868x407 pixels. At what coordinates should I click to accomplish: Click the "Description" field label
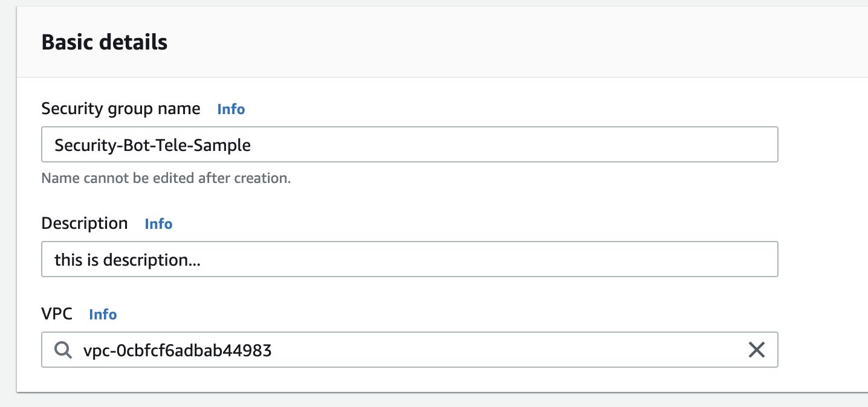point(85,223)
